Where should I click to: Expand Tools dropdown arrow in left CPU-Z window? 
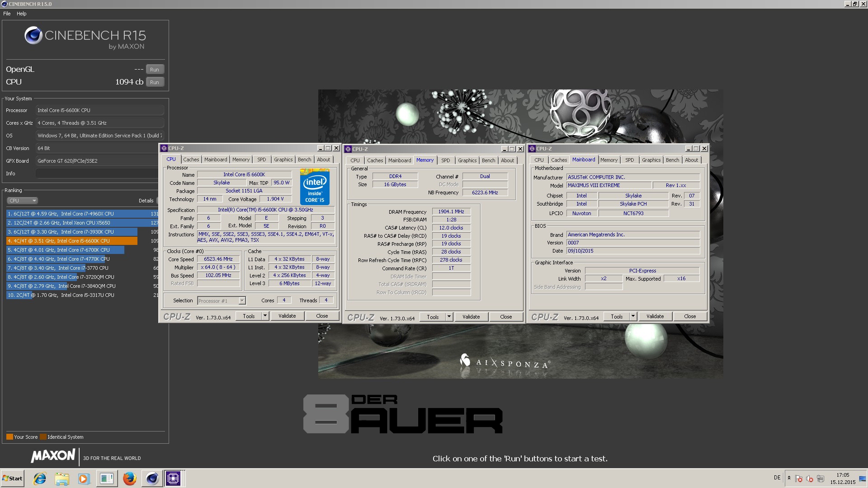click(265, 316)
